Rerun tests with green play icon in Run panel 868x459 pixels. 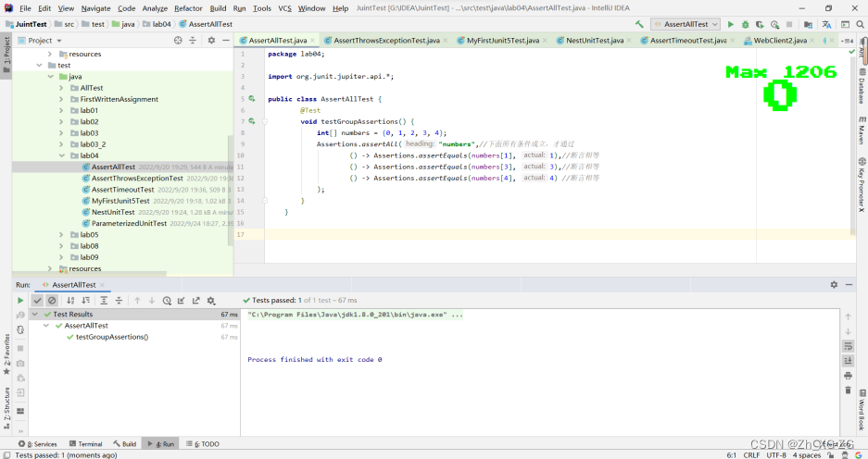pyautogui.click(x=20, y=300)
